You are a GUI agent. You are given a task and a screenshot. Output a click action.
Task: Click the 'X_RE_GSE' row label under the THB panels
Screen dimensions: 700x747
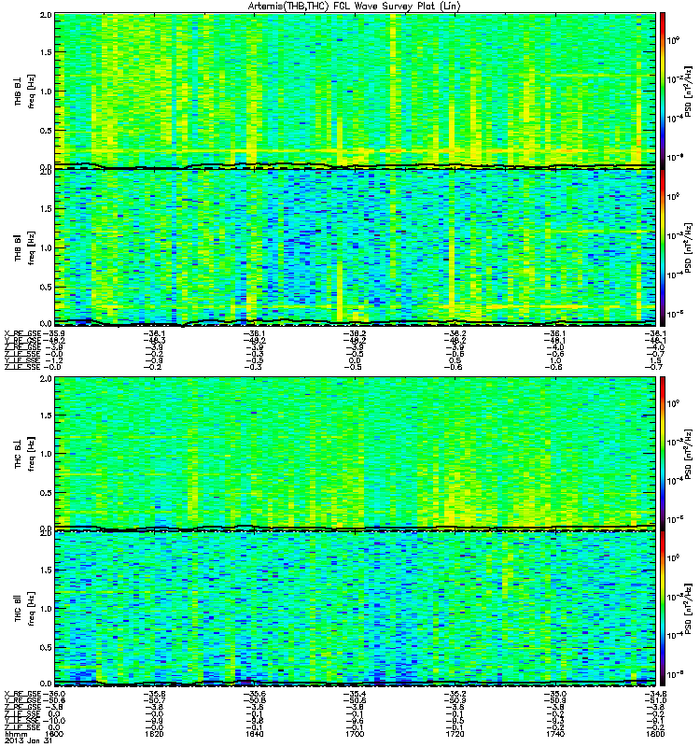click(x=22, y=333)
